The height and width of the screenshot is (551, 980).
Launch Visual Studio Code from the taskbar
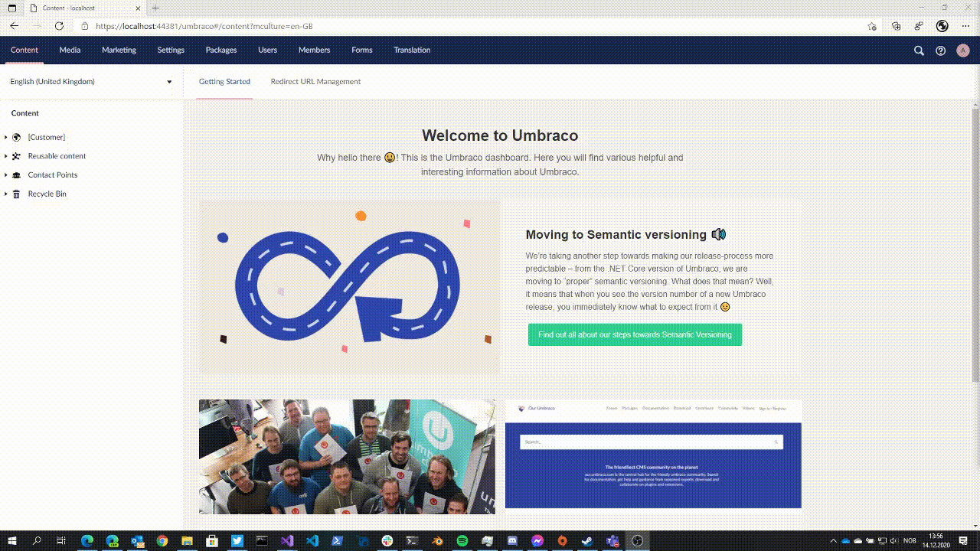coord(312,541)
